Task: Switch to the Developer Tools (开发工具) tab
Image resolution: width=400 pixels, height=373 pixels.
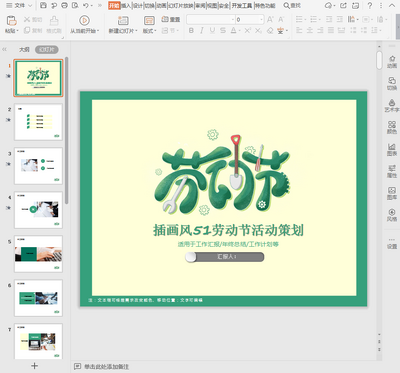Action: point(242,6)
